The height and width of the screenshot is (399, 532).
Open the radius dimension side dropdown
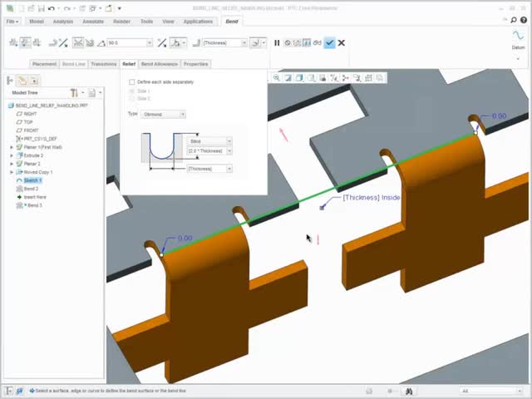point(264,42)
